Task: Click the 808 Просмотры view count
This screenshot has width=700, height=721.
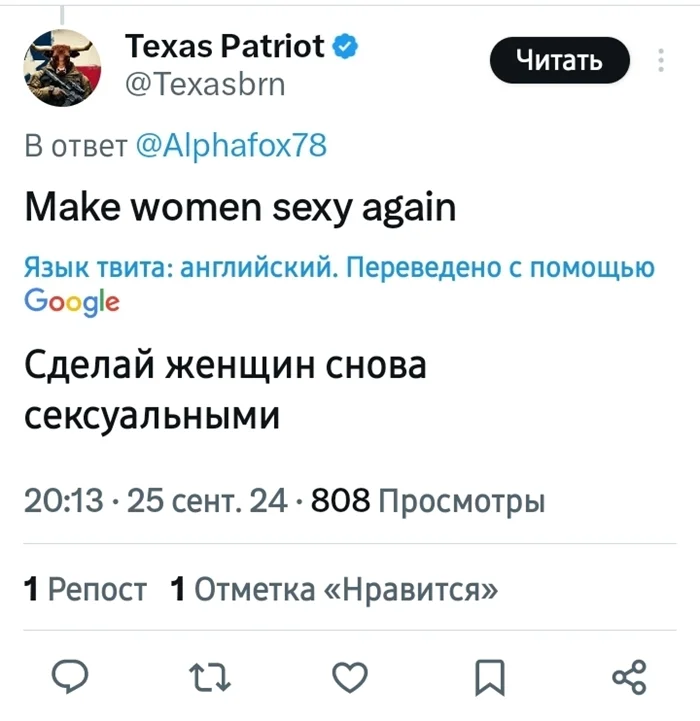Action: (x=428, y=500)
